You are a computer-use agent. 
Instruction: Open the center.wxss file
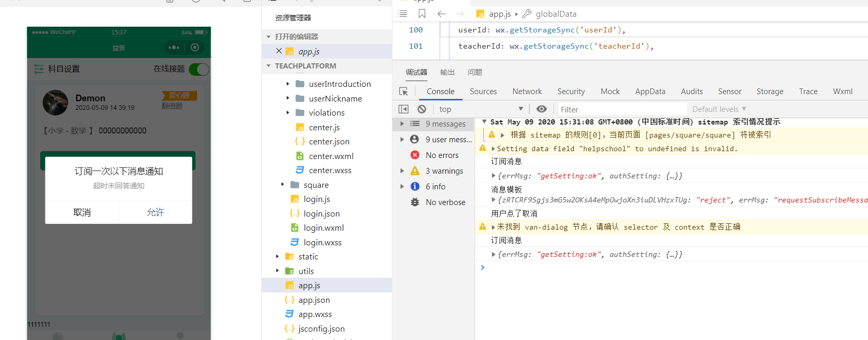click(330, 170)
